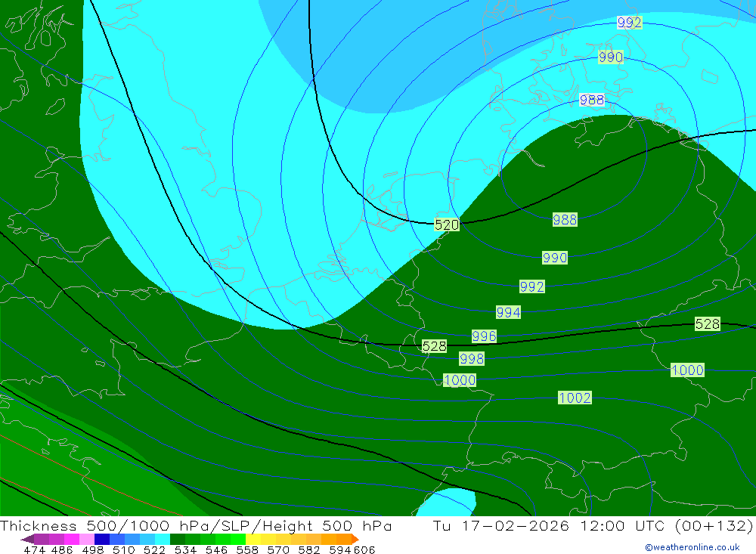Click the 1002 isobar label
The width and height of the screenshot is (756, 554).
[575, 398]
